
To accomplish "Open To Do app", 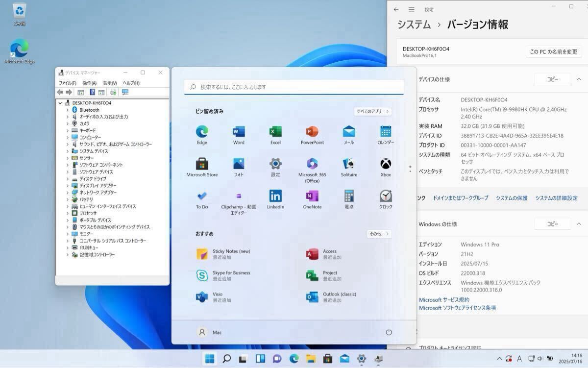I will coord(202,200).
